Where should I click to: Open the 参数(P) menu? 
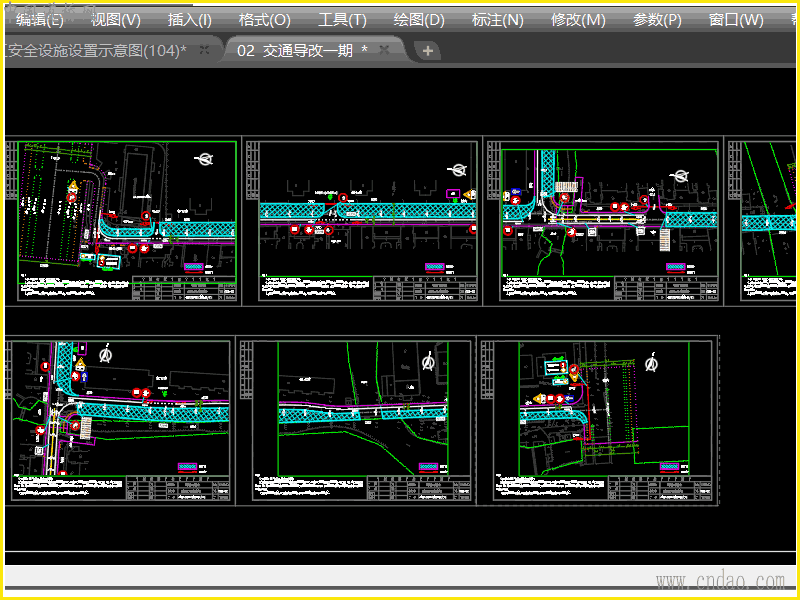click(657, 20)
